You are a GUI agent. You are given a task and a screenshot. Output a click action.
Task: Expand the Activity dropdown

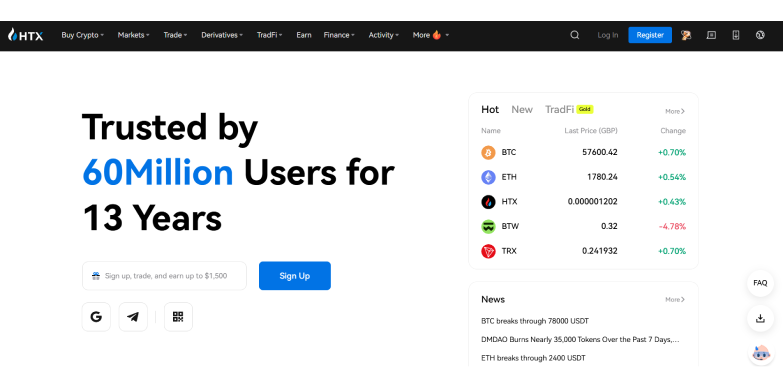point(384,35)
